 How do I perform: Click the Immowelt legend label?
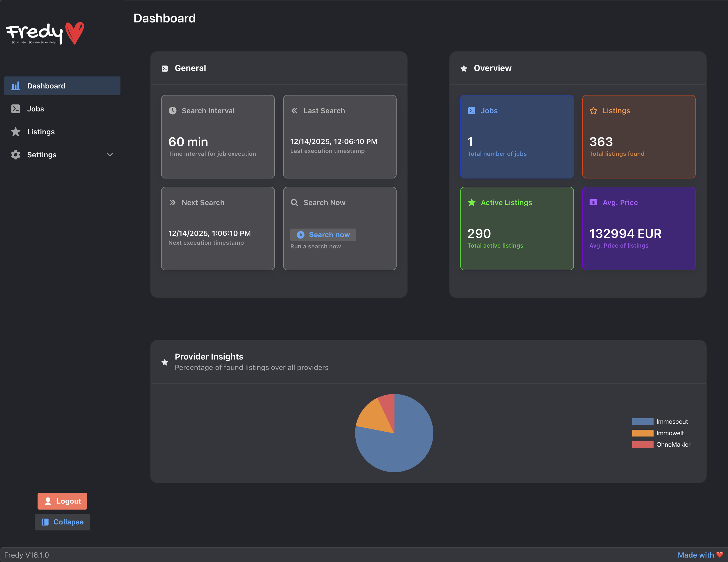pos(670,433)
